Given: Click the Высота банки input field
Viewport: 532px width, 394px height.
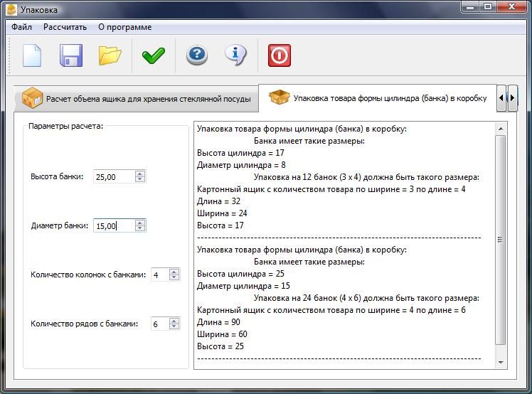Looking at the screenshot, I should point(113,176).
